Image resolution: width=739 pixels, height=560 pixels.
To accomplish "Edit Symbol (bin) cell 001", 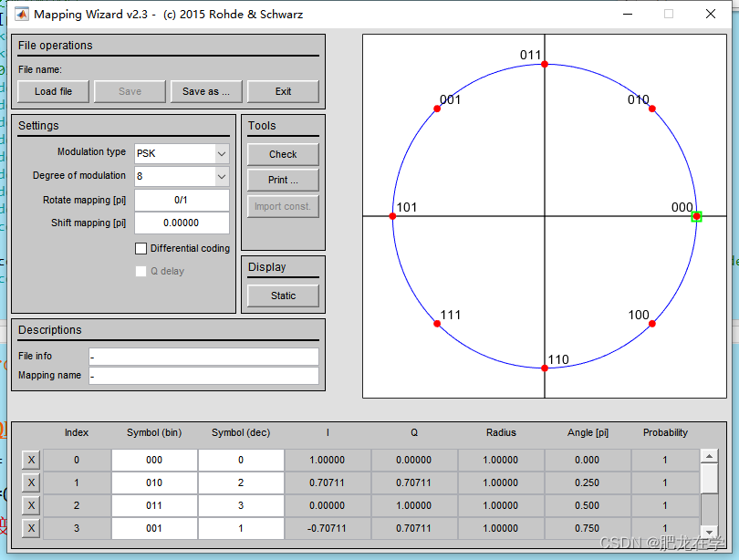I will [x=154, y=528].
